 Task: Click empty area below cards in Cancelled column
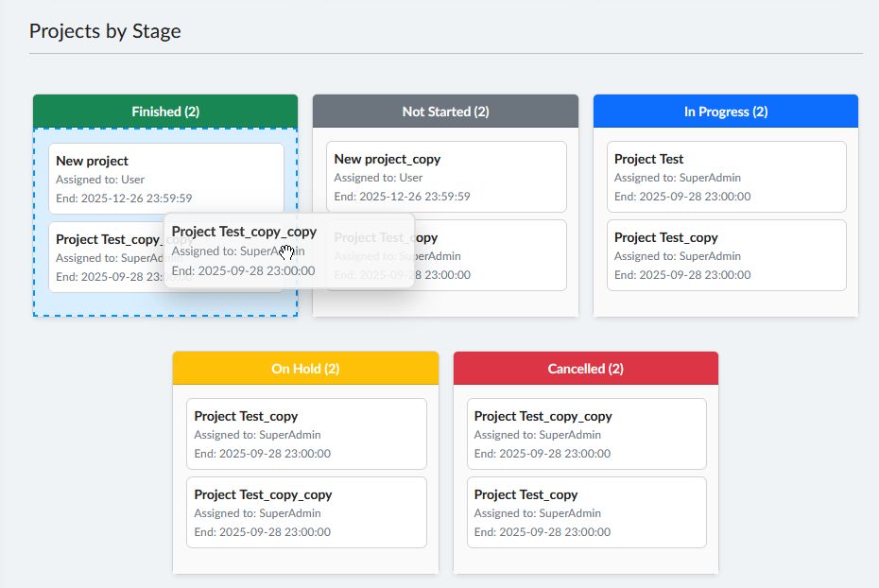click(585, 560)
